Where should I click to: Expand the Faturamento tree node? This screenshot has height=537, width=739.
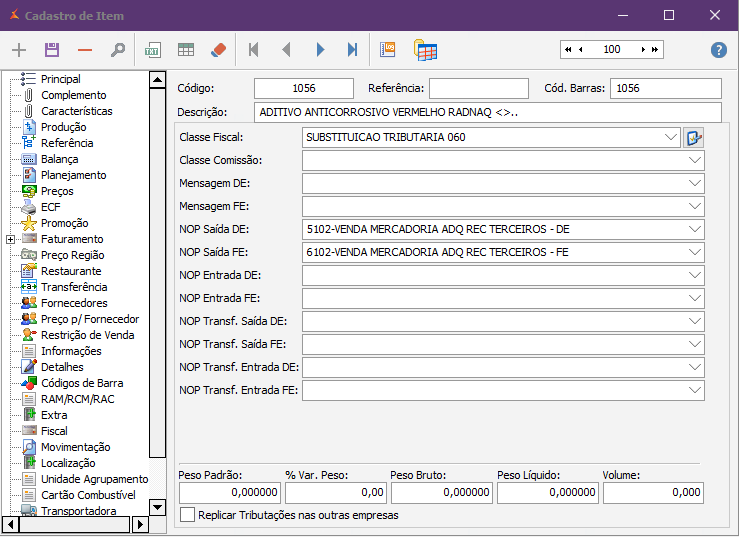[x=10, y=239]
